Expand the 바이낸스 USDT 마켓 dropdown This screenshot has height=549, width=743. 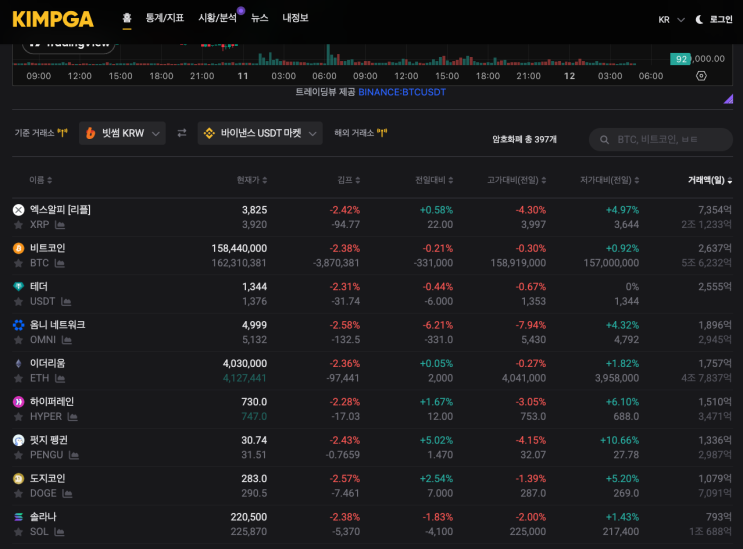coord(260,134)
